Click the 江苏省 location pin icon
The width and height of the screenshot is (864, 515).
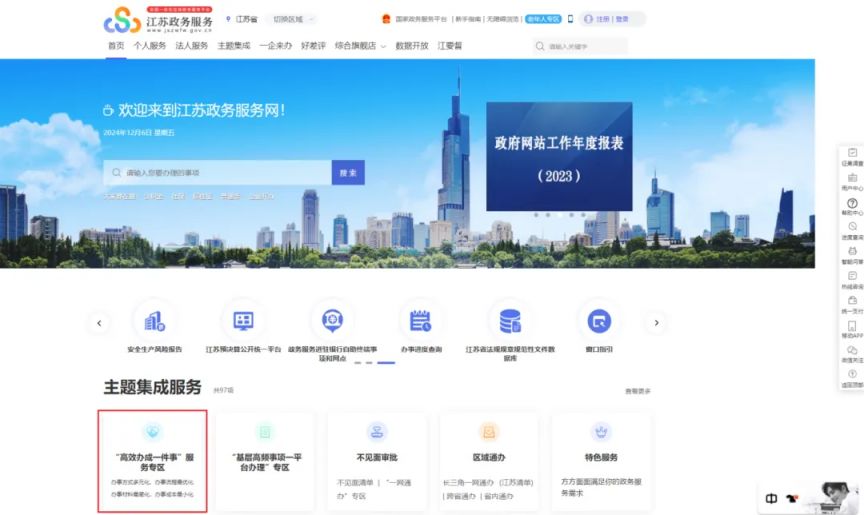click(228, 19)
